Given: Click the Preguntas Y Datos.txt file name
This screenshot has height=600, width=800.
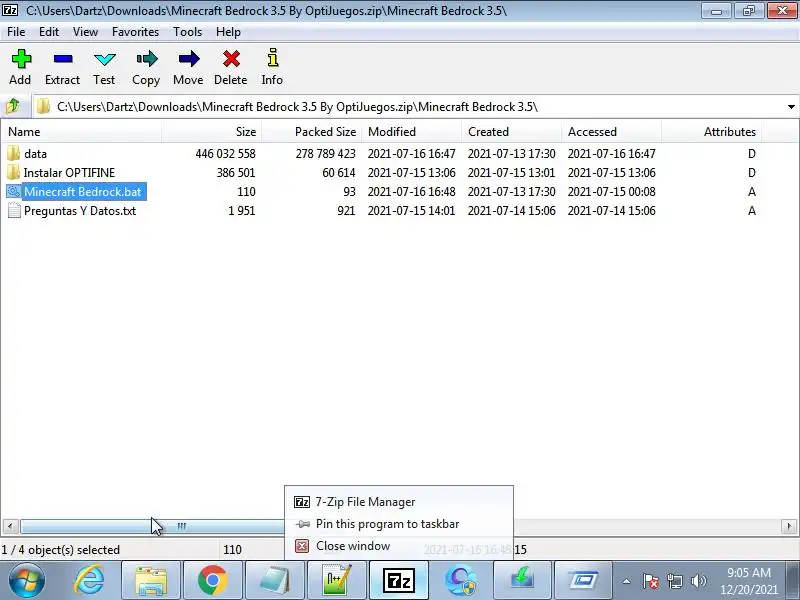Looking at the screenshot, I should point(80,211).
